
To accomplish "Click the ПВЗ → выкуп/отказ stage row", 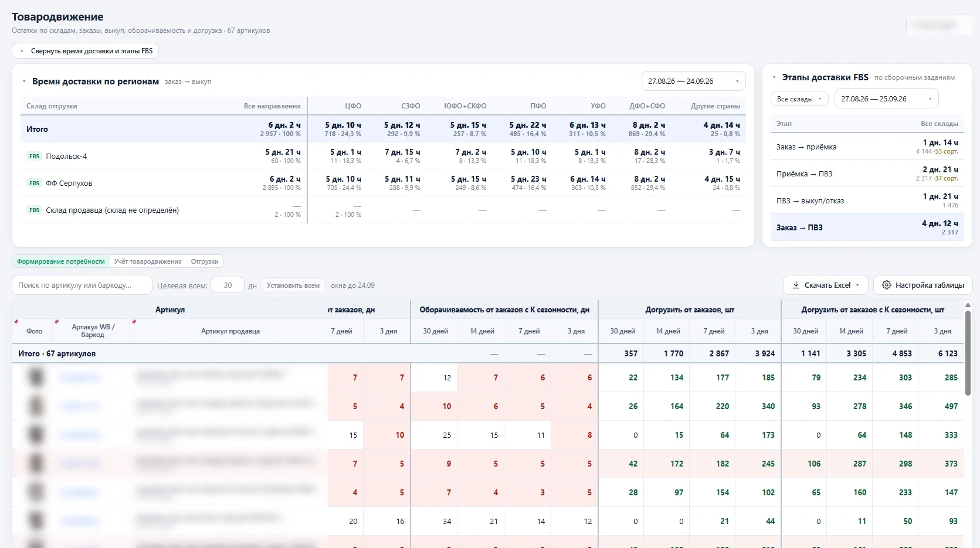I will click(867, 200).
